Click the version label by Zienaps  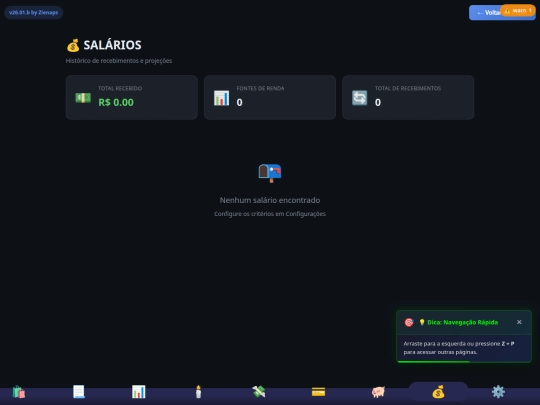click(x=34, y=12)
